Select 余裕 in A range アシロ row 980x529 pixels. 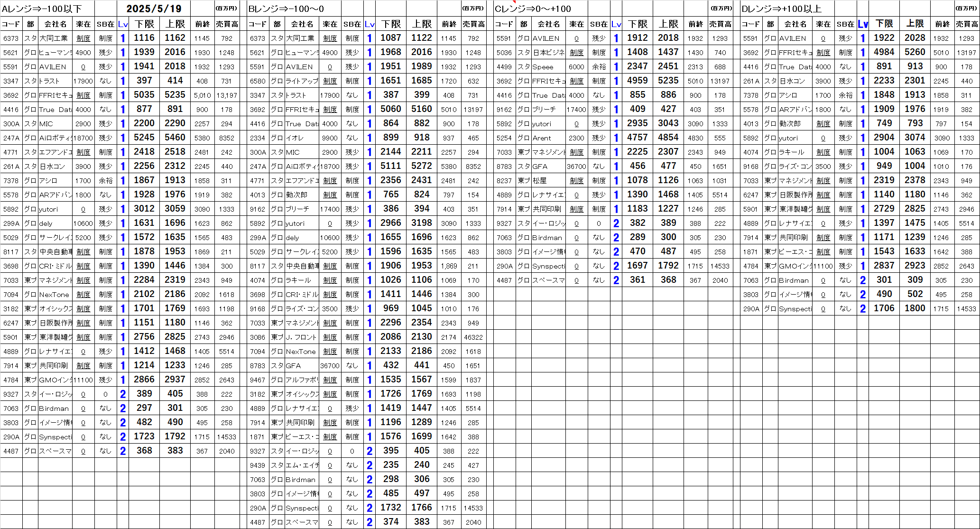[106, 181]
